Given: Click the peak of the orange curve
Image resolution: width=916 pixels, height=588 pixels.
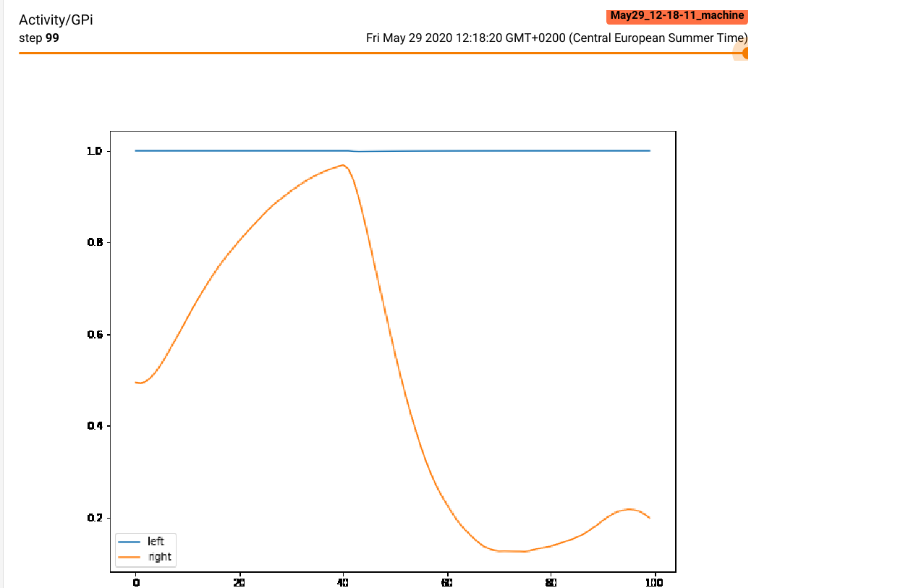Looking at the screenshot, I should [x=342, y=166].
